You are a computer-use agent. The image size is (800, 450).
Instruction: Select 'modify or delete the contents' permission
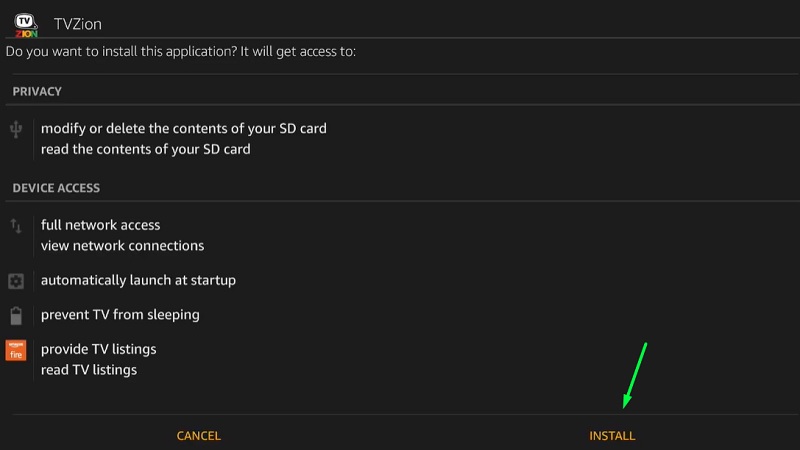tap(184, 129)
